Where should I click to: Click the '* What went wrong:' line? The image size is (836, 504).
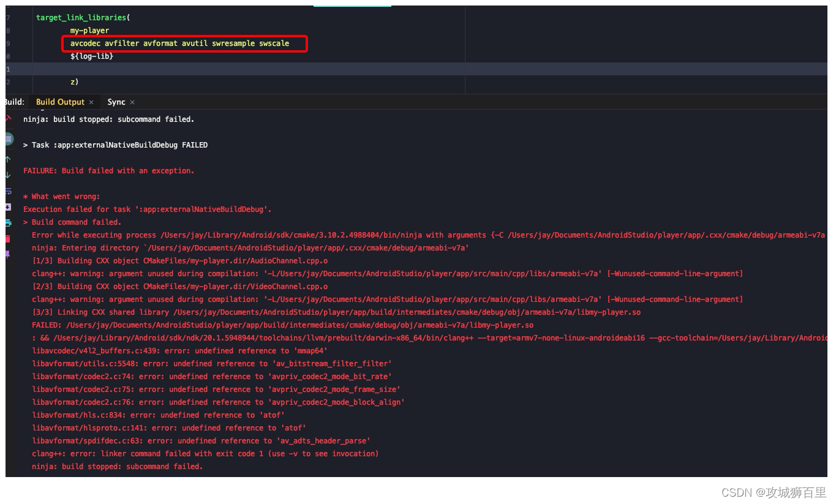[61, 197]
